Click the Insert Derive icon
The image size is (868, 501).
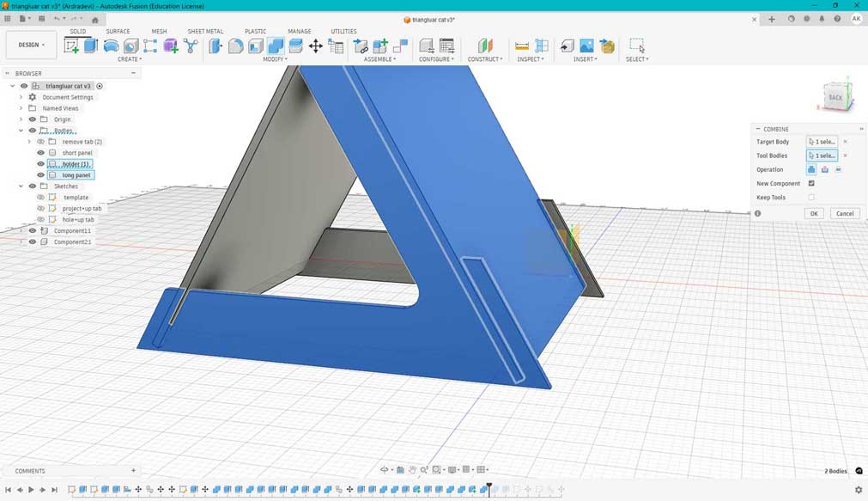point(567,46)
